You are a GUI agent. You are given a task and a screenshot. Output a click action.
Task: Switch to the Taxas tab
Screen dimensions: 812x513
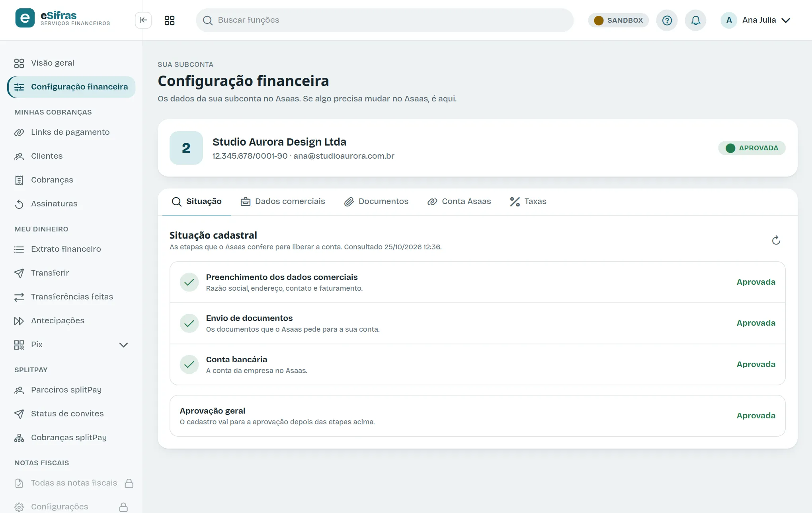pos(528,202)
